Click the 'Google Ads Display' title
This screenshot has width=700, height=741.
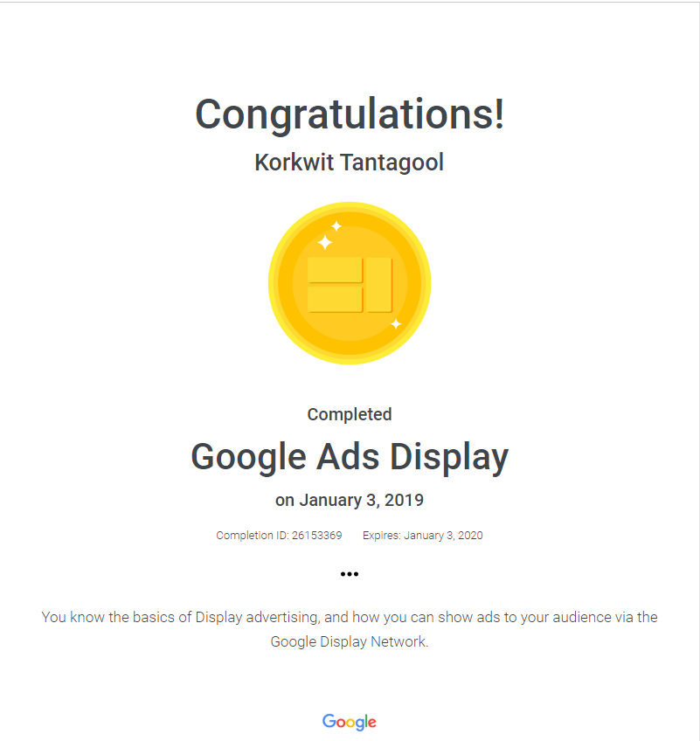(350, 457)
